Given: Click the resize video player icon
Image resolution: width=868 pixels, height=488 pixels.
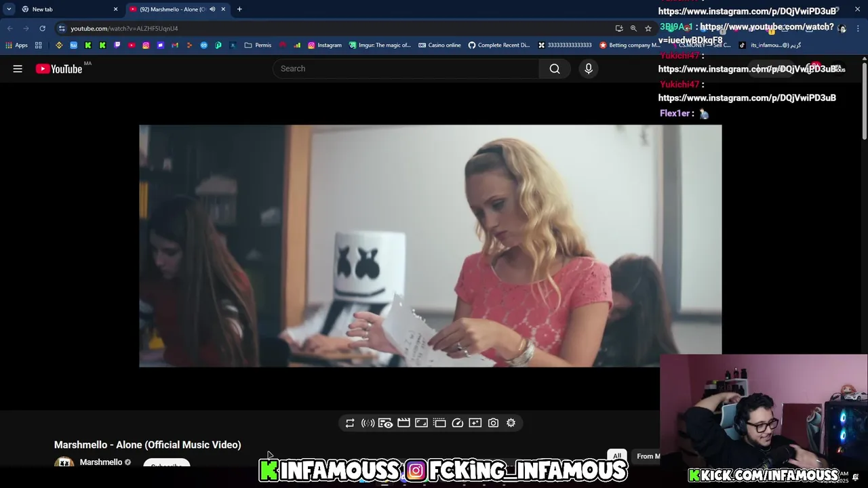Looking at the screenshot, I should coord(421,423).
